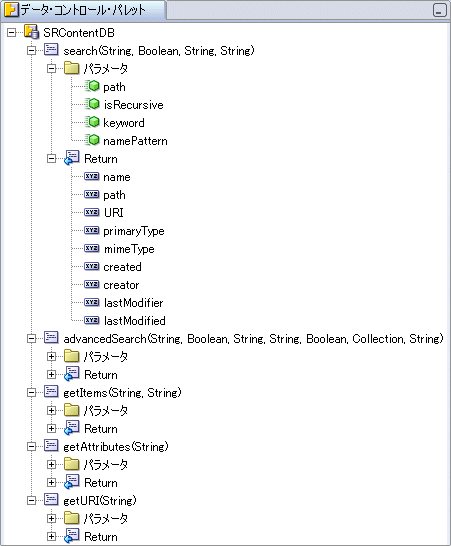Click the green cube icon beside namePattern
451x546 pixels.
[92, 140]
